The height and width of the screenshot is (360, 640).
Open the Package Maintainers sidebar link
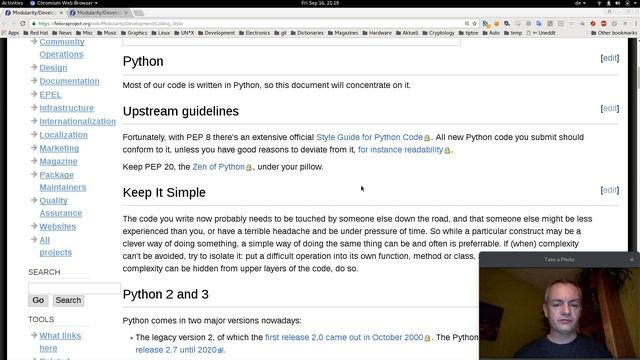(x=63, y=181)
